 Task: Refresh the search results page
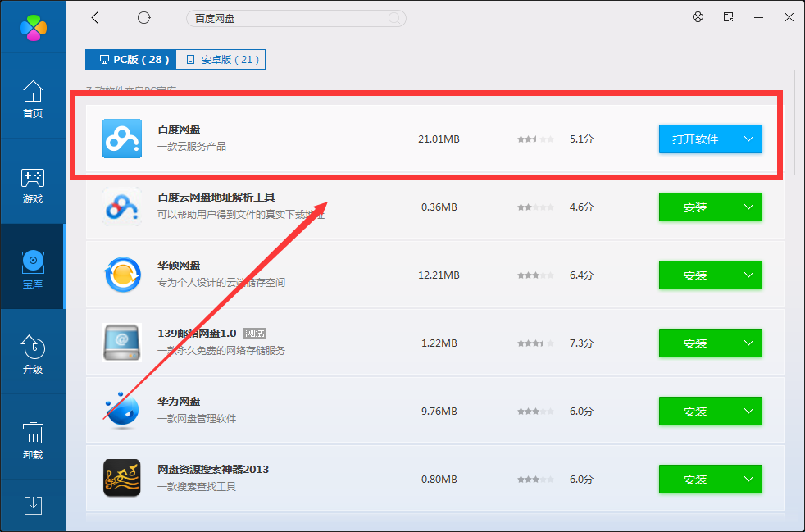click(x=143, y=18)
